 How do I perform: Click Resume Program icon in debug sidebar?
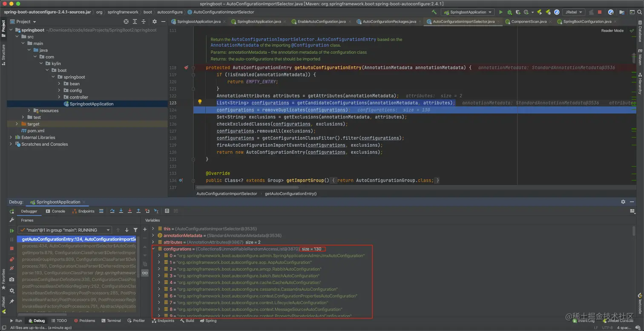tap(12, 231)
